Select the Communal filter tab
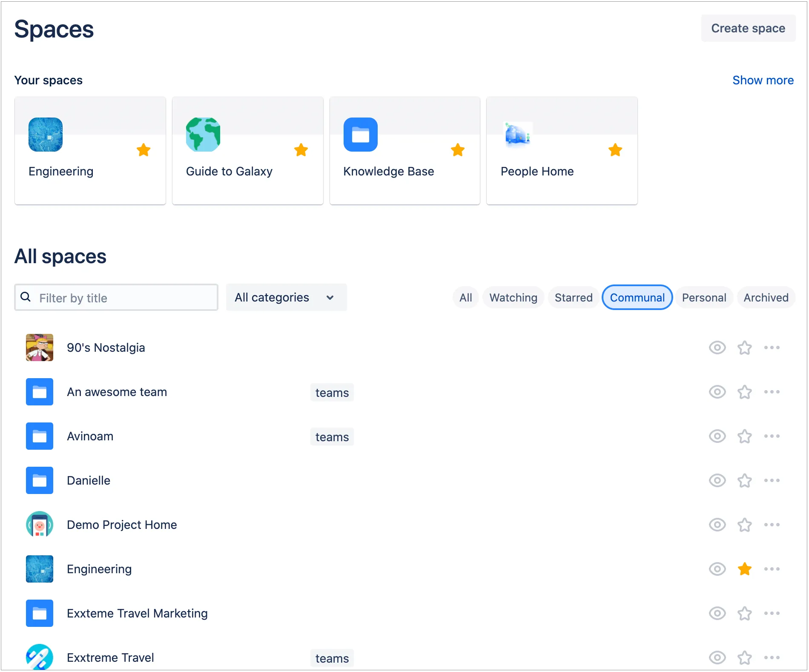This screenshot has height=672, width=809. point(637,297)
